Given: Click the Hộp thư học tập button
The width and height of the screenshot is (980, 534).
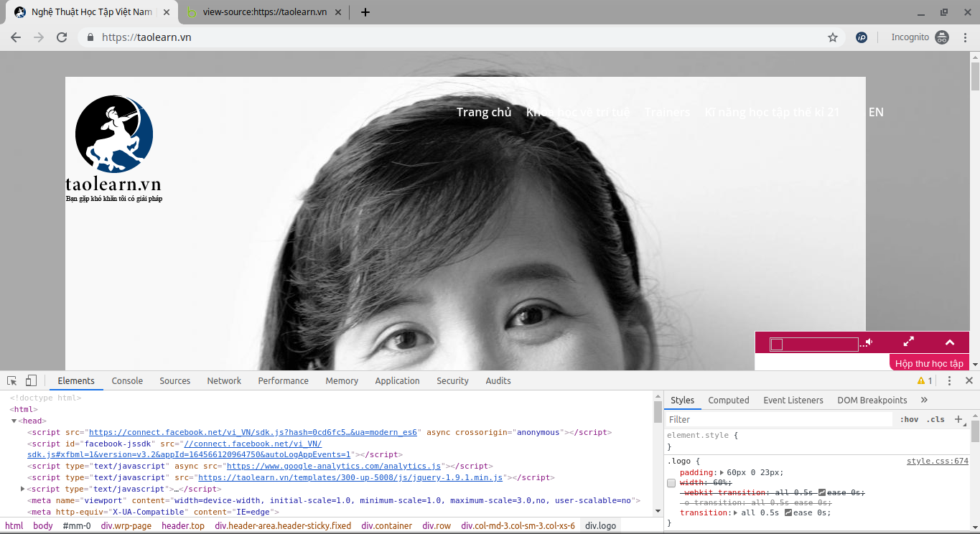Looking at the screenshot, I should (x=929, y=363).
